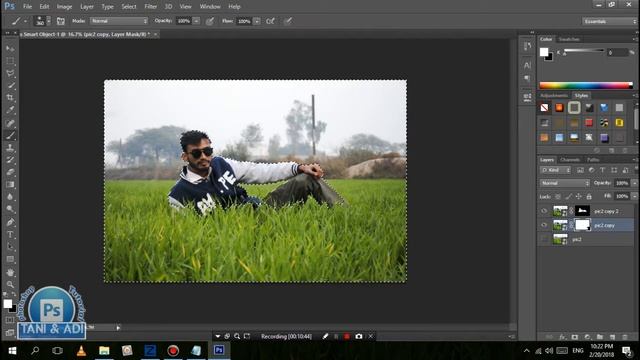
Task: Select the Clone Stamp tool
Action: point(10,148)
